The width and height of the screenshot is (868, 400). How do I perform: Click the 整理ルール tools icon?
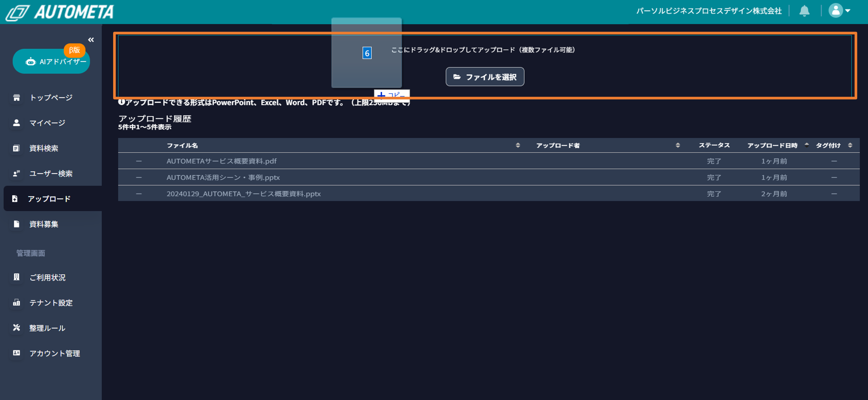pos(17,328)
